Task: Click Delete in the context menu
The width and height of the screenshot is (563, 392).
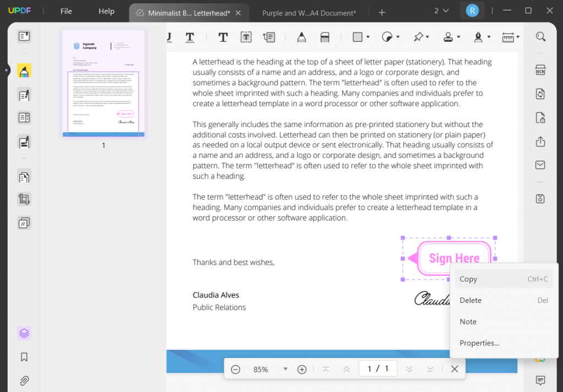Action: [470, 300]
